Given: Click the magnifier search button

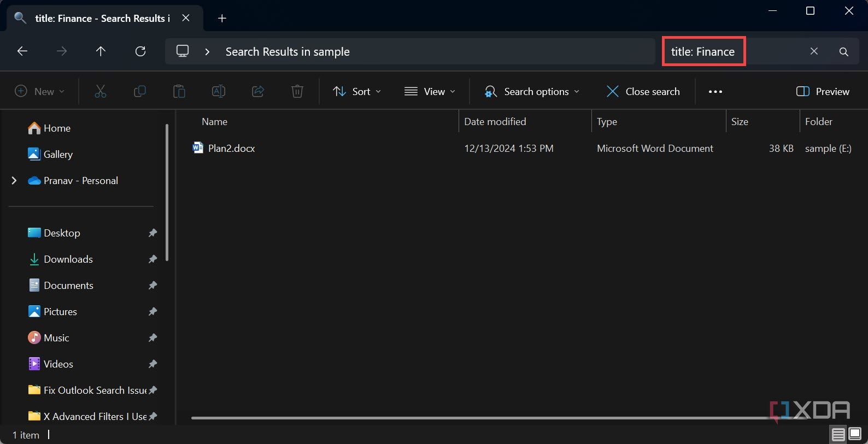Looking at the screenshot, I should 844,51.
